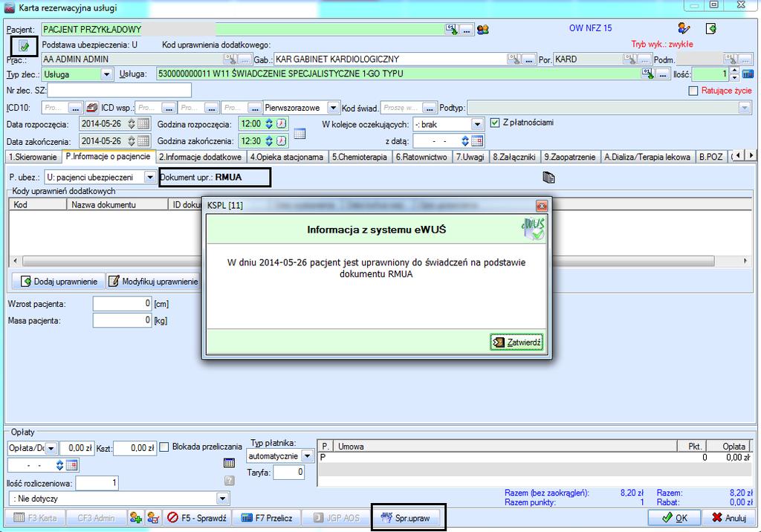Select the 7.Uwagi tab
This screenshot has height=532, width=761.
point(470,157)
